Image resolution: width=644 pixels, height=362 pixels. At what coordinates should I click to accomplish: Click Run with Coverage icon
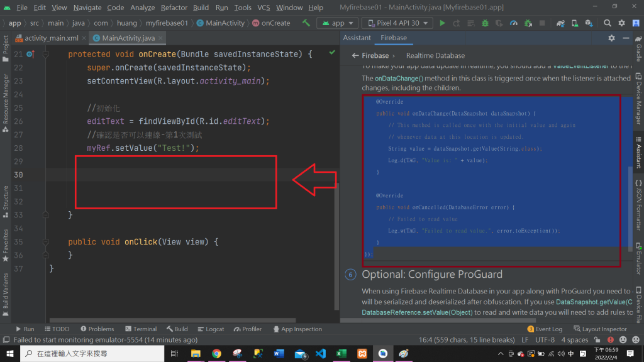(499, 23)
